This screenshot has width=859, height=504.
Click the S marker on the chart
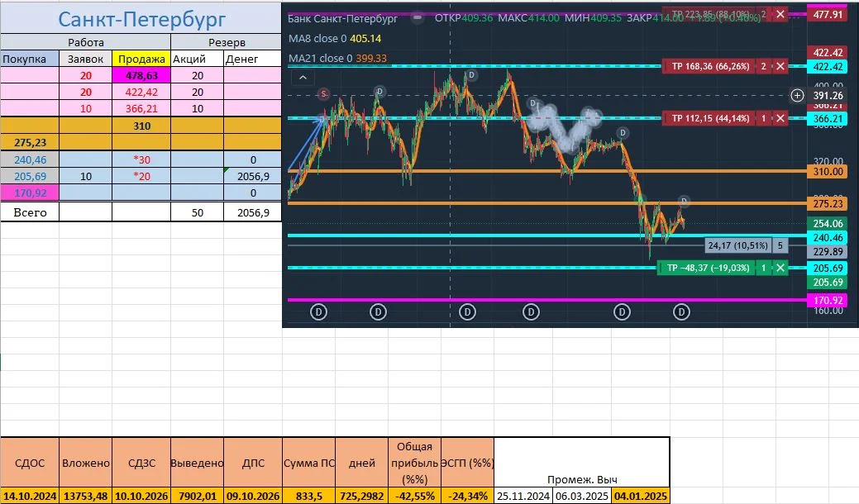point(324,94)
